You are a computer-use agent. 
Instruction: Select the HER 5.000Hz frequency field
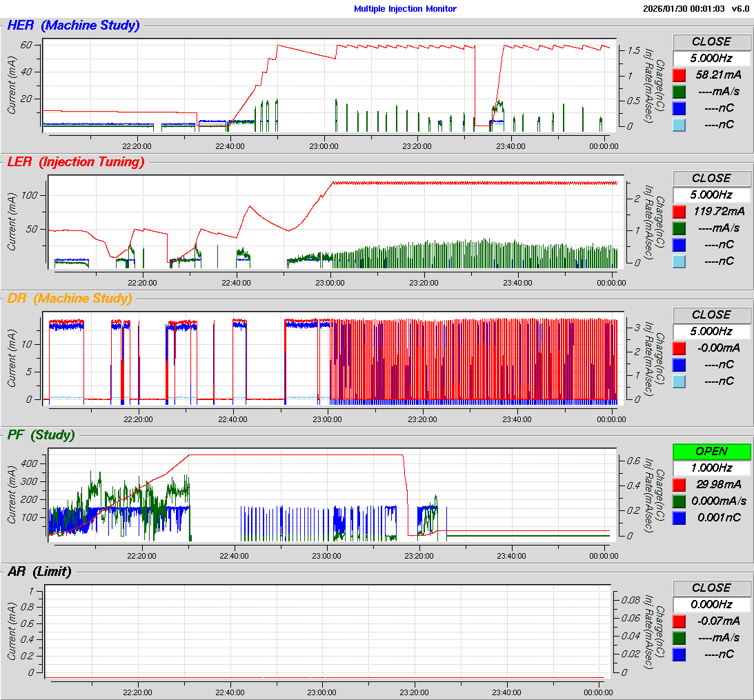[711, 58]
